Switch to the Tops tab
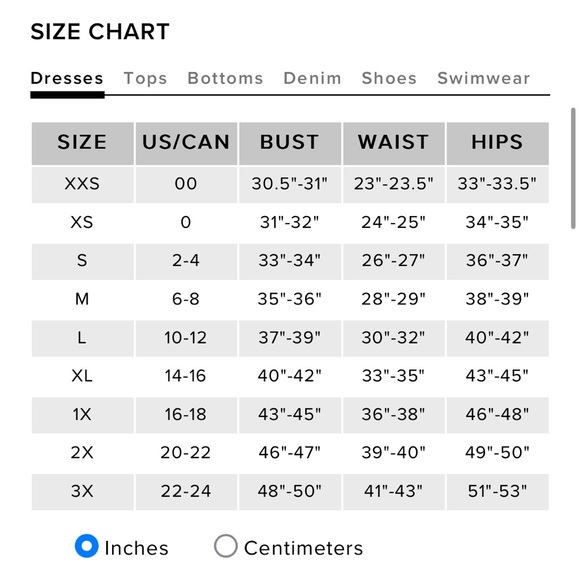Screen dimensions: 580x580 [145, 78]
